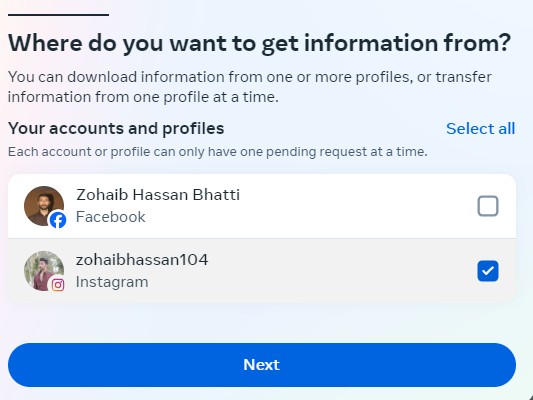Click the download information description paragraph

coord(250,87)
